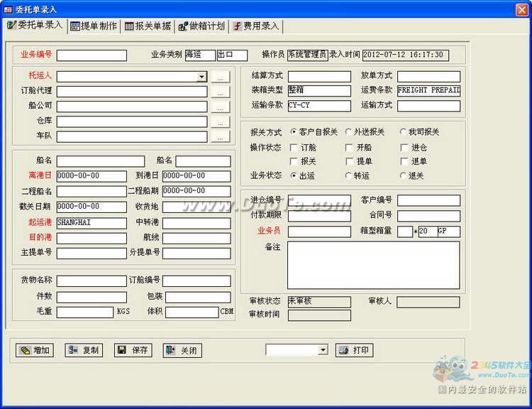Image resolution: width=532 pixels, height=409 pixels.
Task: Tick the 订舱 checkbox
Action: 294,148
